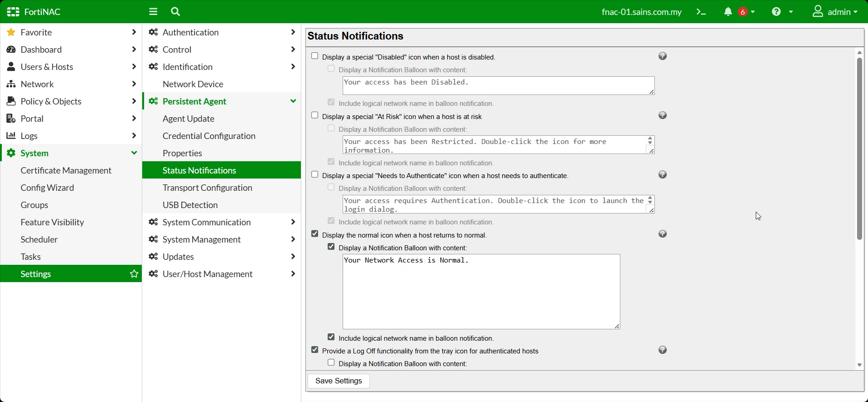The width and height of the screenshot is (868, 402).
Task: Open the CLI console icon
Action: point(702,12)
